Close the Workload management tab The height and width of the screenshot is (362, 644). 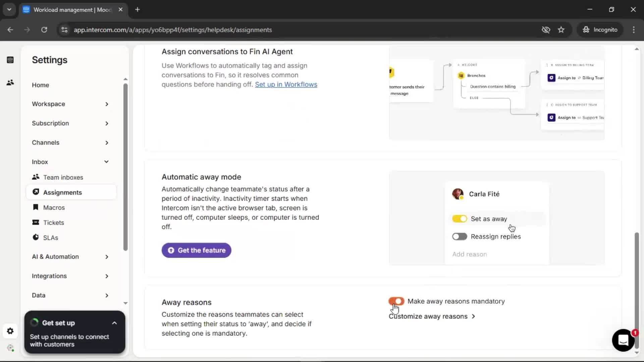(x=120, y=9)
